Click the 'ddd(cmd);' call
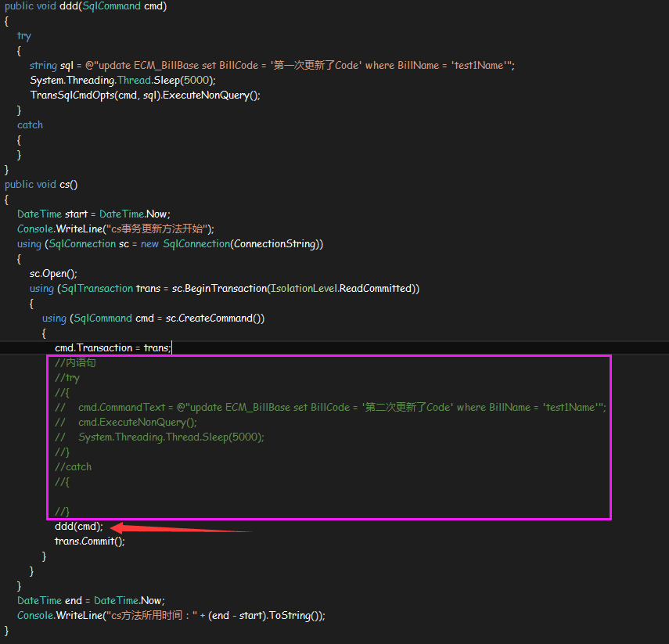The height and width of the screenshot is (644, 669). (x=79, y=527)
